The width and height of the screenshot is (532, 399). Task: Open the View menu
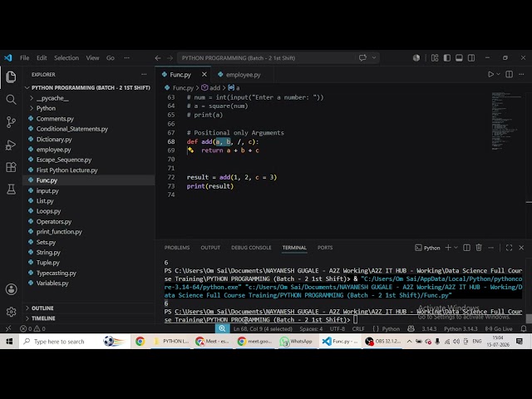click(x=92, y=58)
